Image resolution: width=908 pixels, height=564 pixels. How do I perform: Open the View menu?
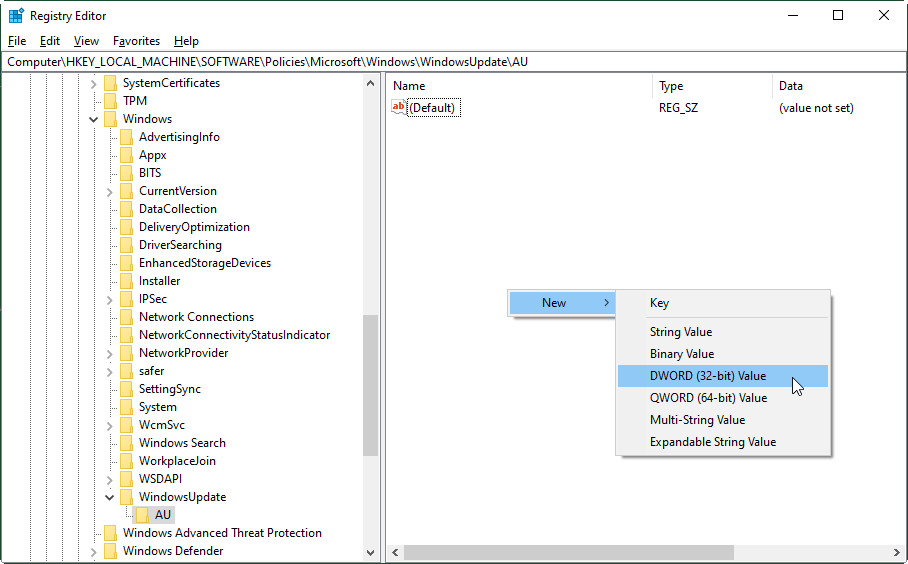86,41
